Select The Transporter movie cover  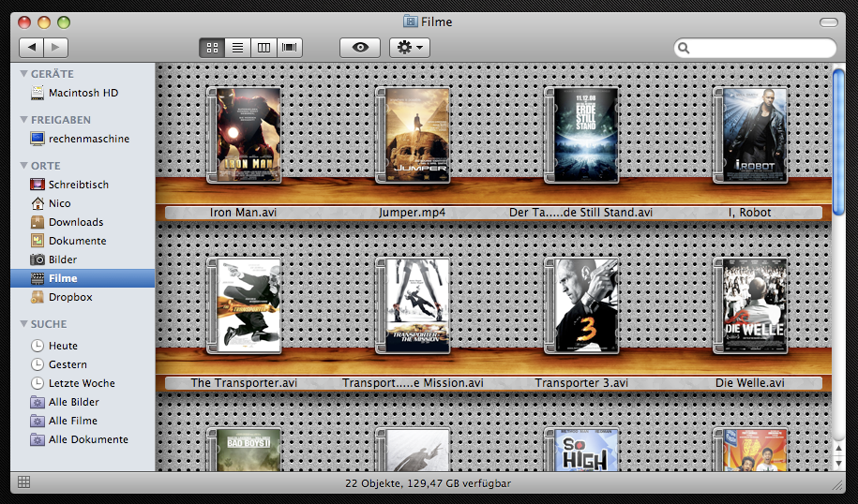pyautogui.click(x=244, y=305)
